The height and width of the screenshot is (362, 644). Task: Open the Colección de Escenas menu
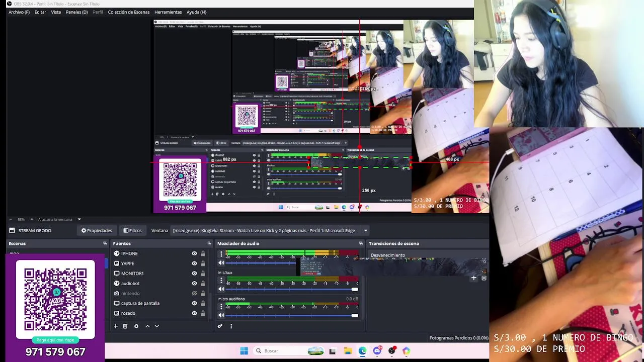coord(128,12)
